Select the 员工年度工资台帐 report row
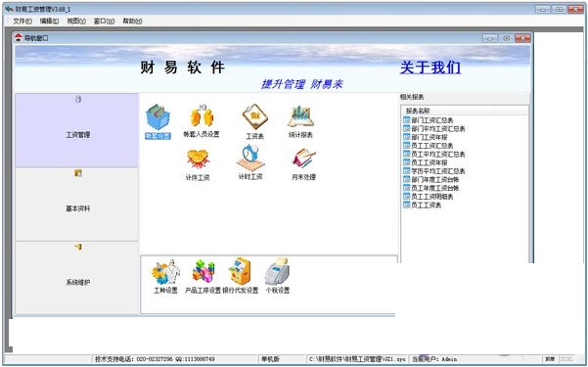Viewport: 588px width, 367px height. coord(430,188)
